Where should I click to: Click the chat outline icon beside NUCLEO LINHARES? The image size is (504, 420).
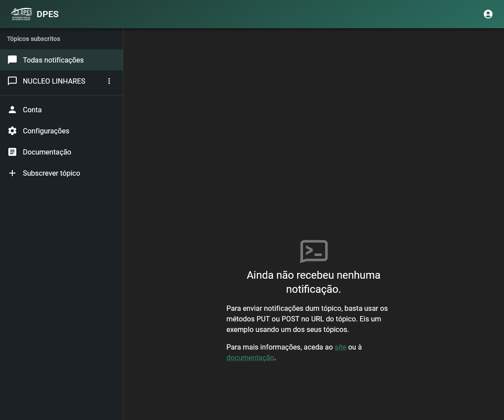pyautogui.click(x=12, y=81)
